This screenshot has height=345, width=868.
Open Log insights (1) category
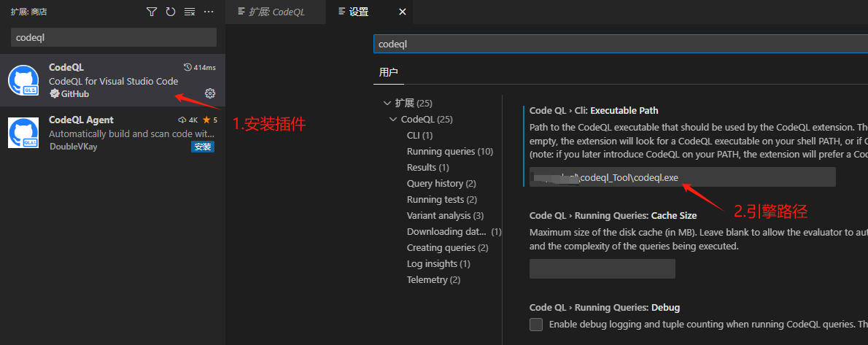438,263
